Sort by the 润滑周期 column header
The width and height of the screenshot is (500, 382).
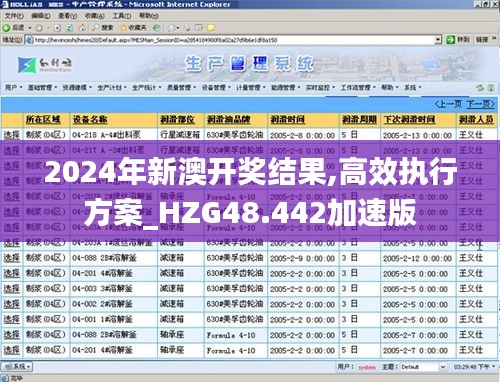[x=359, y=120]
